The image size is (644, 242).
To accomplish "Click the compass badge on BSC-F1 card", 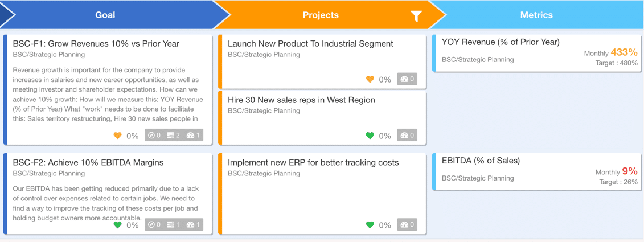I will (x=154, y=135).
